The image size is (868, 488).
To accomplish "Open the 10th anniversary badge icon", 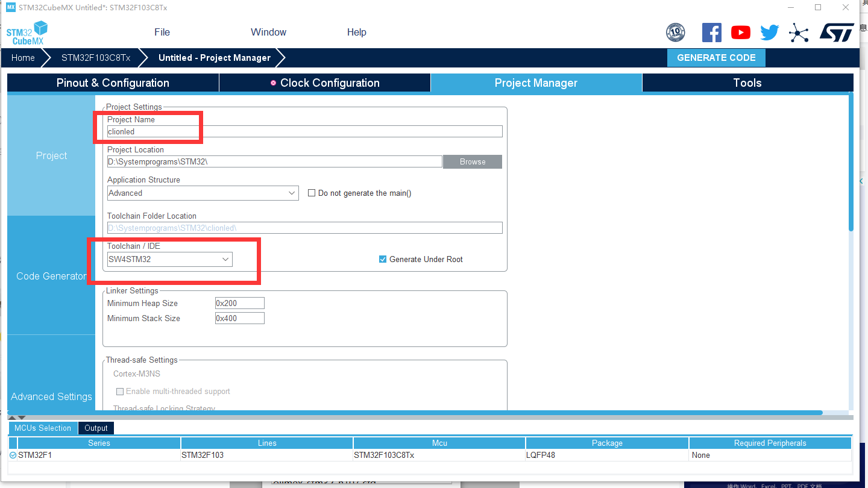I will (x=676, y=33).
